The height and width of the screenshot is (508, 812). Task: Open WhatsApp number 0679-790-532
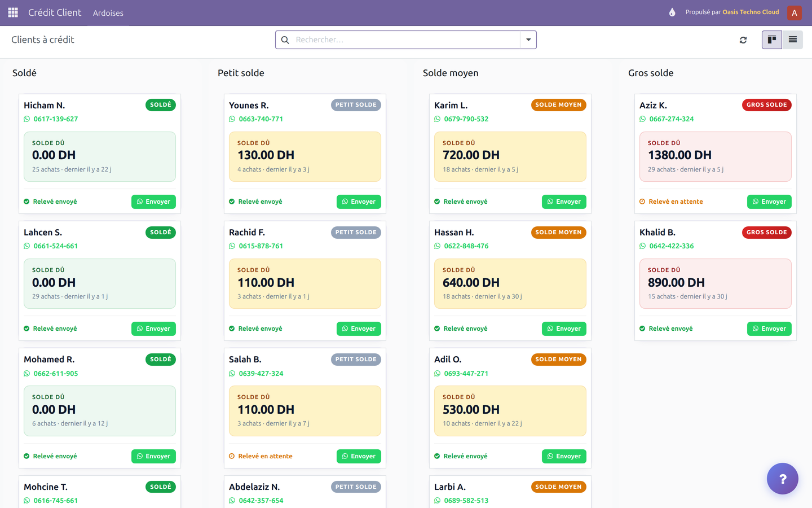pos(461,119)
